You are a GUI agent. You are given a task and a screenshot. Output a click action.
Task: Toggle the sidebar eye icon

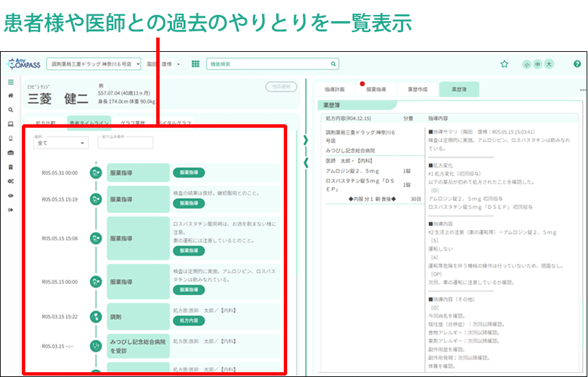[10, 195]
